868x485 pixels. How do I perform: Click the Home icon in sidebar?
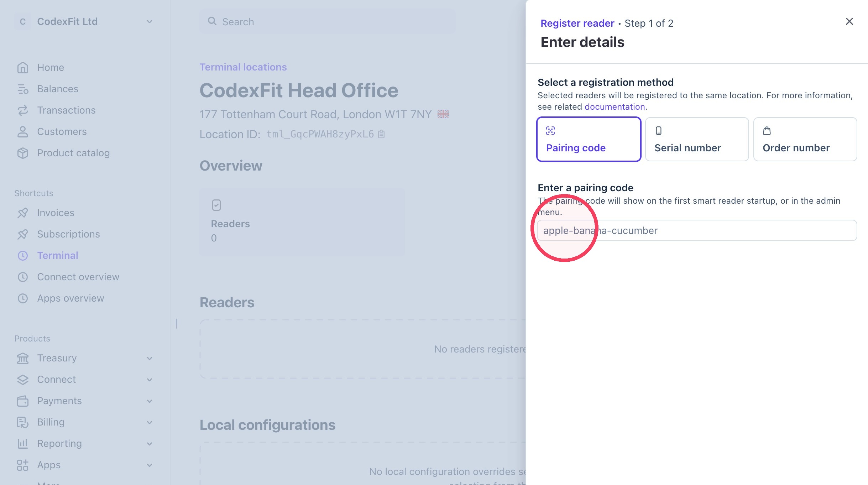coord(23,68)
